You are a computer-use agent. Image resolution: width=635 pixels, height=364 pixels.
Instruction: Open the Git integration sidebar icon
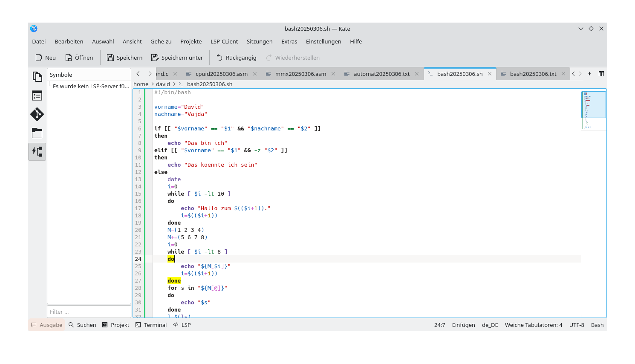tap(37, 114)
